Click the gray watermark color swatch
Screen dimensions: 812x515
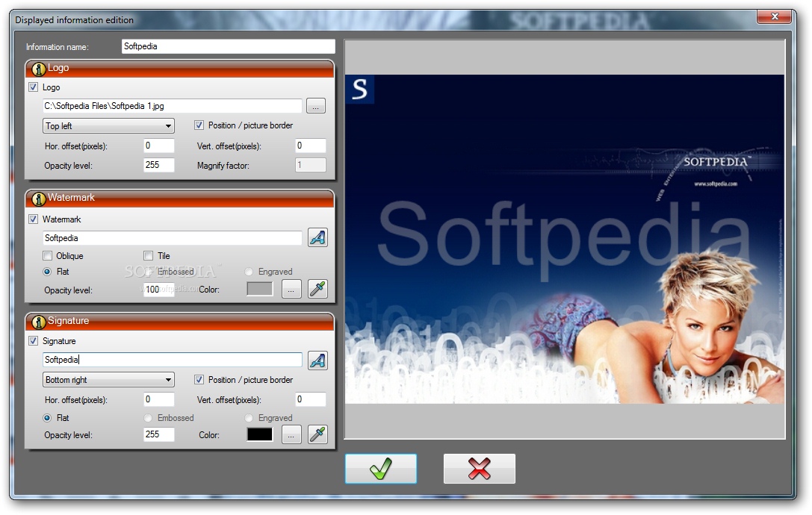click(260, 289)
